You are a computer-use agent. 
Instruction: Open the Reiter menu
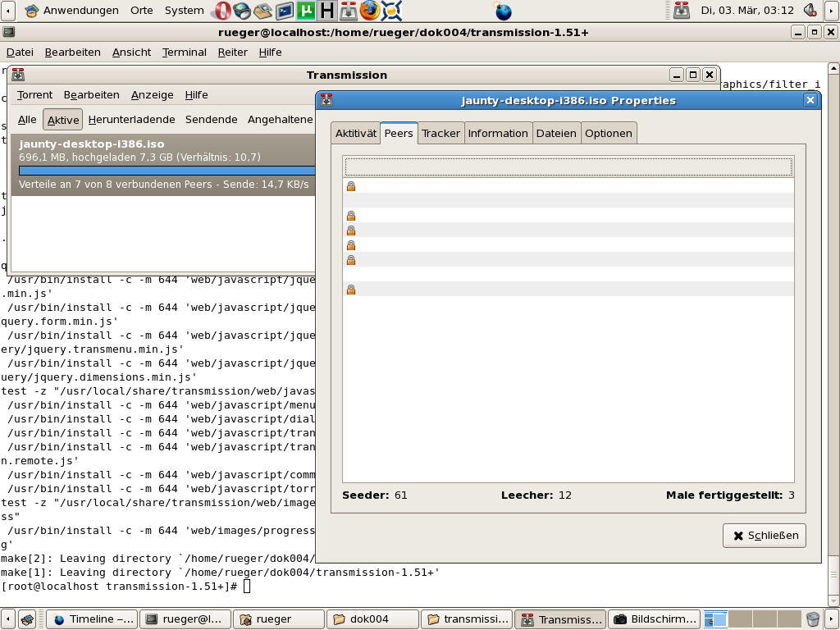(232, 52)
